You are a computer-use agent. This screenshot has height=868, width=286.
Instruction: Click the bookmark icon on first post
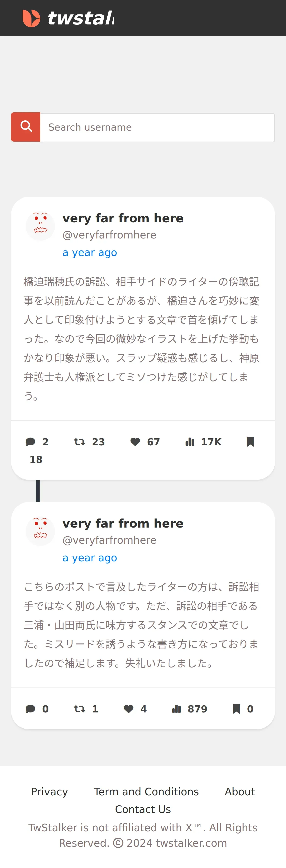[x=250, y=442]
